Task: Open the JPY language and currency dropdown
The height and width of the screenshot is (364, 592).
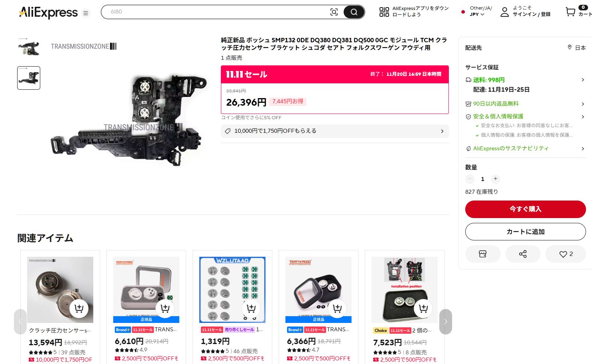Action: 477,14
